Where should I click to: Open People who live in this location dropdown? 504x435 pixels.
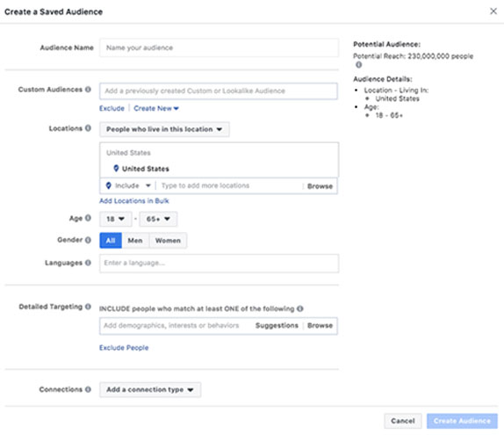(164, 129)
